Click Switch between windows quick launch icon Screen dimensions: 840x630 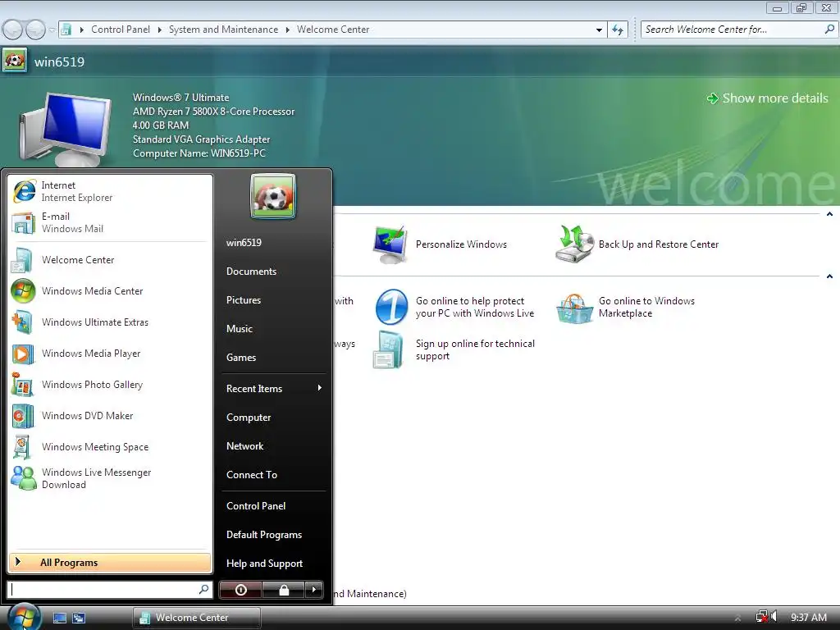pos(79,618)
